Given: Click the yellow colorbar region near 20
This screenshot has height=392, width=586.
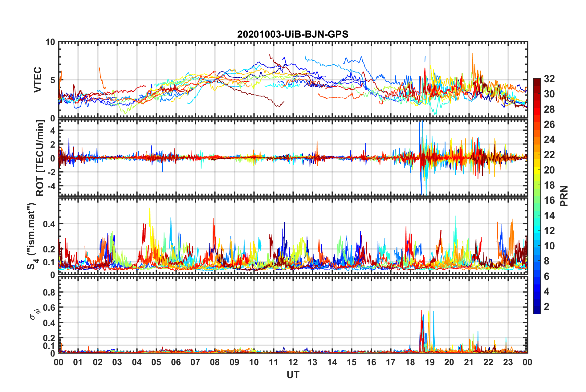Looking at the screenshot, I should 537,170.
